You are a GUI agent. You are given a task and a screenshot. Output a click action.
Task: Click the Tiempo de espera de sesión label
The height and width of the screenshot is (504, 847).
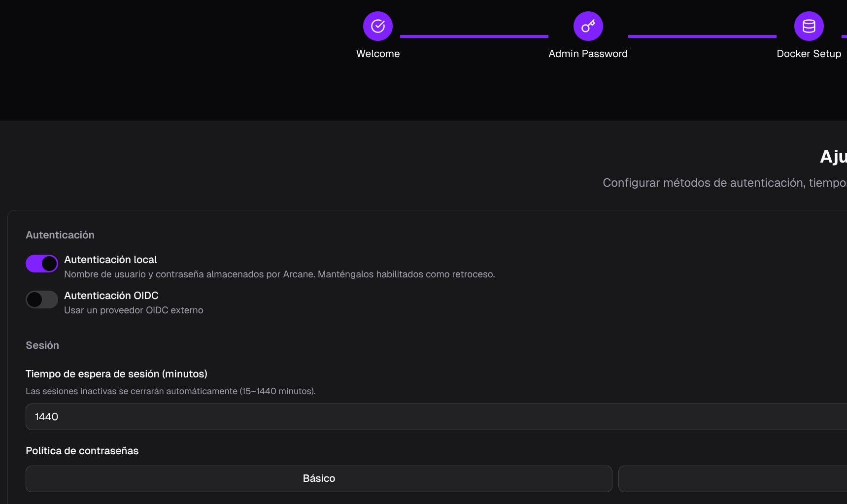116,374
